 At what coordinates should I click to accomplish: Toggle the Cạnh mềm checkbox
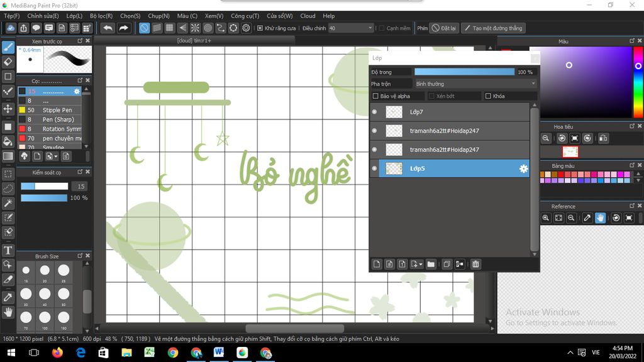point(382,28)
